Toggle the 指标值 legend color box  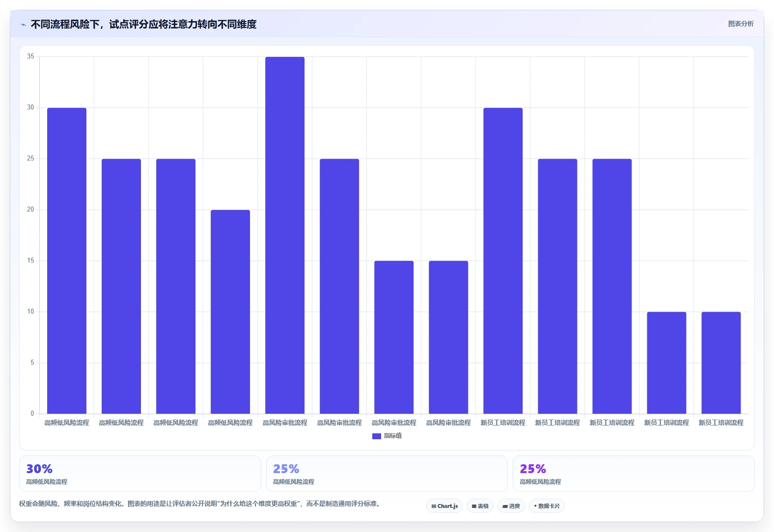(377, 436)
